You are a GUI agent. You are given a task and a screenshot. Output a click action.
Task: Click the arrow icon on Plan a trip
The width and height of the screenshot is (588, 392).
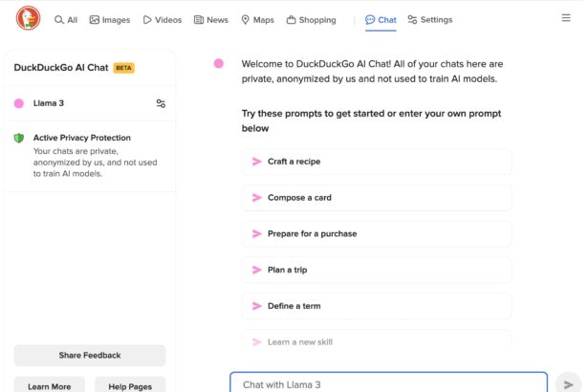[x=257, y=270]
